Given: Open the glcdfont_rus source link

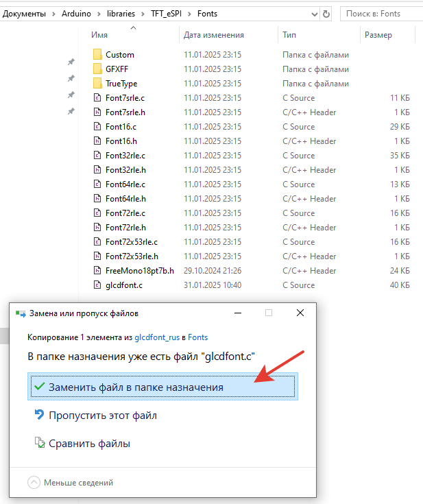Looking at the screenshot, I should pyautogui.click(x=157, y=337).
